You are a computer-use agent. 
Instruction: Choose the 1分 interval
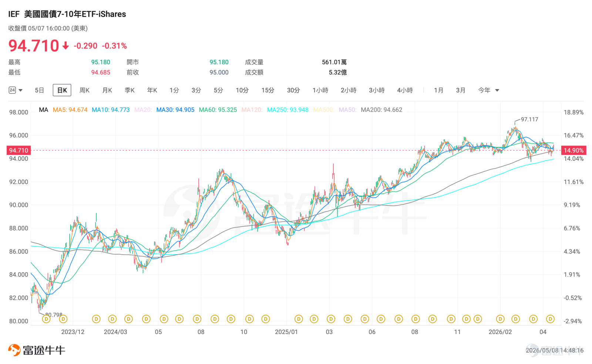pyautogui.click(x=174, y=90)
